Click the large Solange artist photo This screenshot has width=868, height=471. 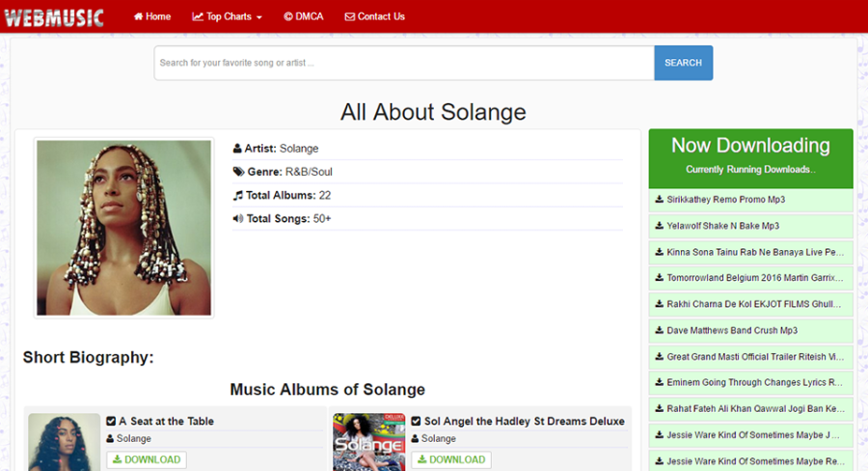(124, 228)
